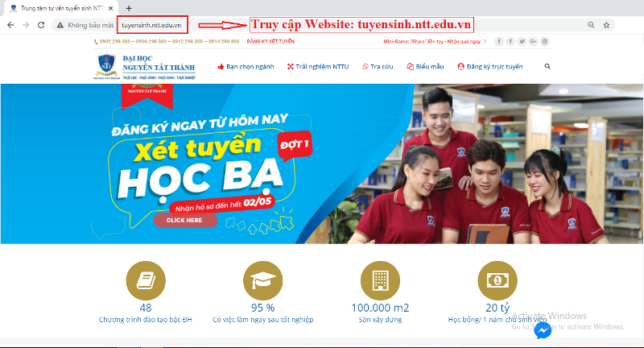Click the tuyensinh.ntt.edu.vn address field

point(152,25)
